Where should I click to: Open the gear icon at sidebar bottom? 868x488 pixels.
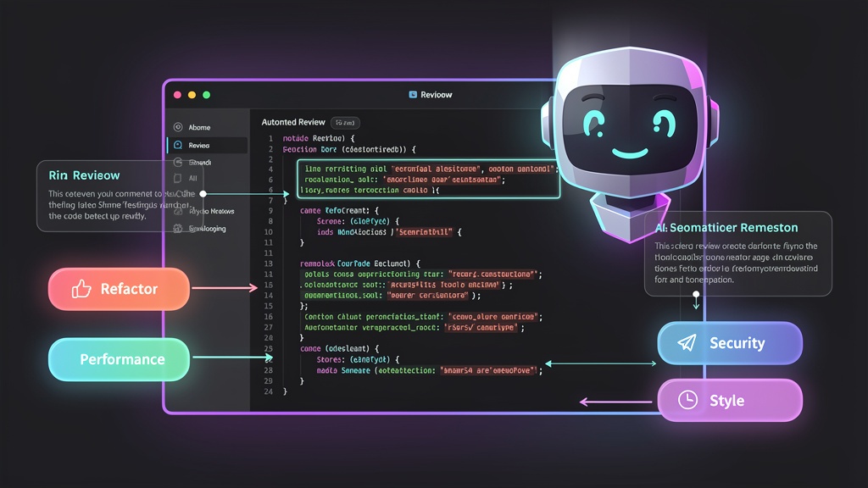[x=178, y=229]
